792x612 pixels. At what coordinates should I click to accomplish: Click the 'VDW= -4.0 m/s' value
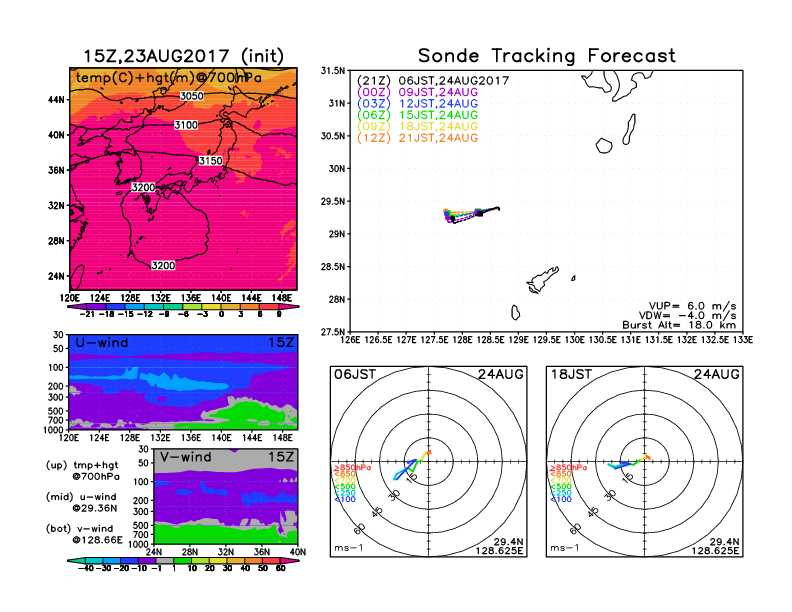pos(687,316)
